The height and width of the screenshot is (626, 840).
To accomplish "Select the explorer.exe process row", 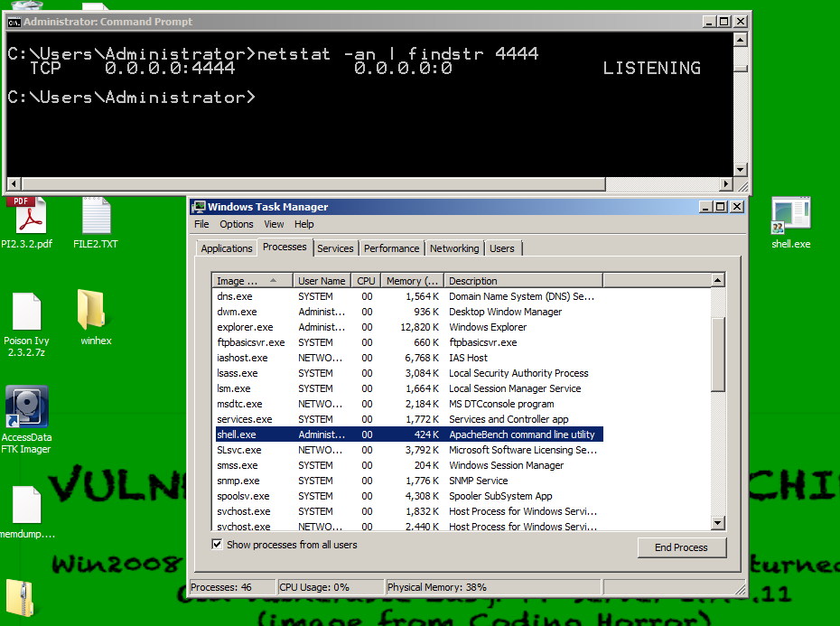I will (x=409, y=327).
